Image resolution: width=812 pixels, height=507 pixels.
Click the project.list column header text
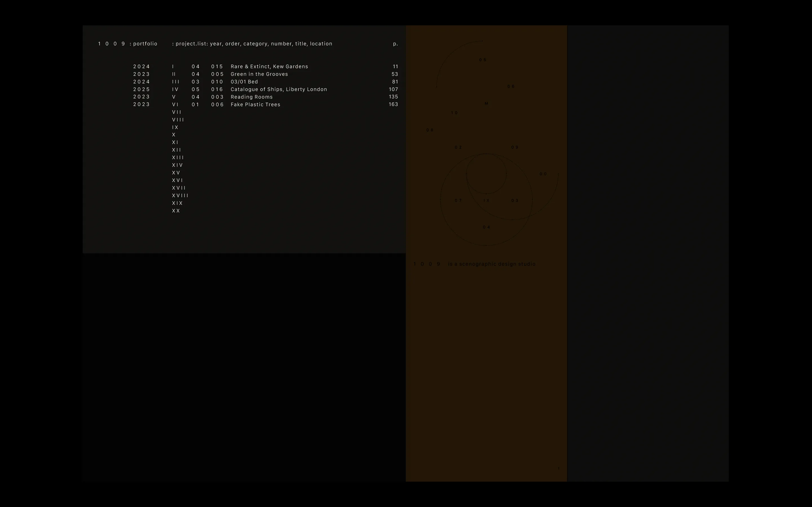[252, 44]
